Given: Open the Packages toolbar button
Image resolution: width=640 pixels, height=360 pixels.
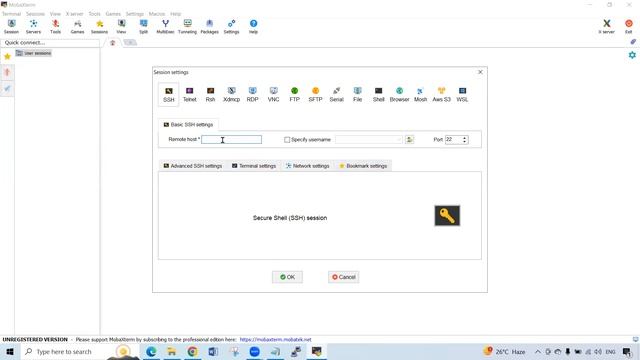Looking at the screenshot, I should point(209,27).
